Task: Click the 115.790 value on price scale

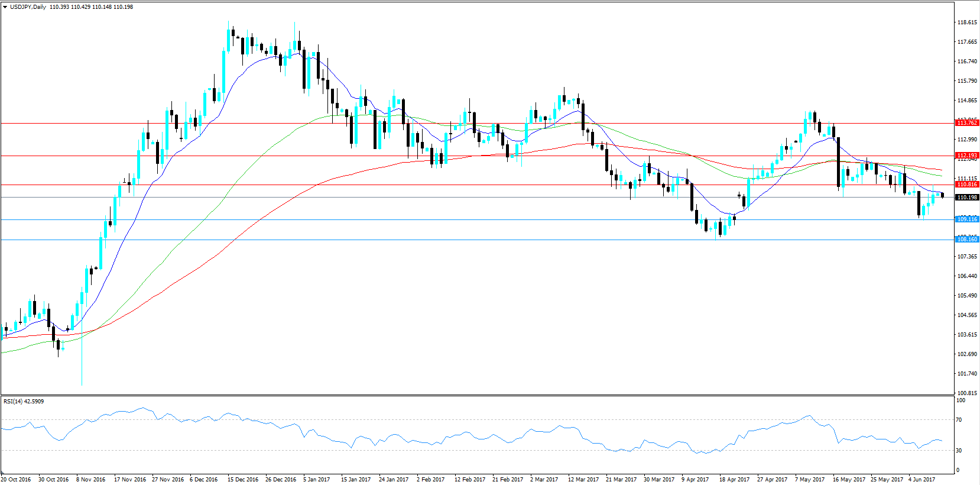Action: 967,81
